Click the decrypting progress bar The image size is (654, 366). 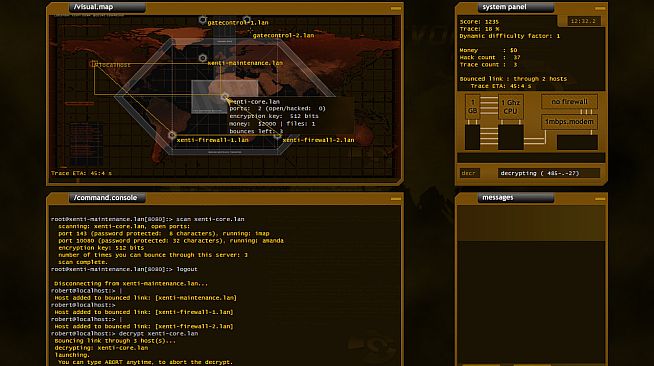coord(548,173)
